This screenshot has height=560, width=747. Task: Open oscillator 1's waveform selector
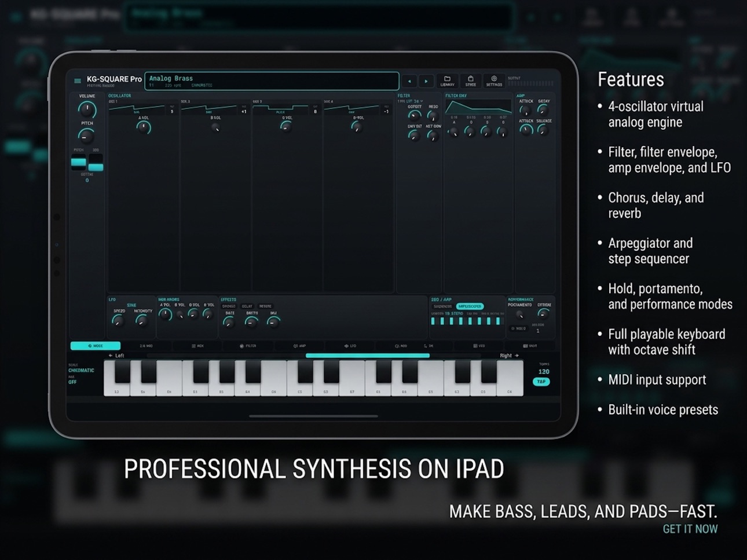click(x=137, y=109)
